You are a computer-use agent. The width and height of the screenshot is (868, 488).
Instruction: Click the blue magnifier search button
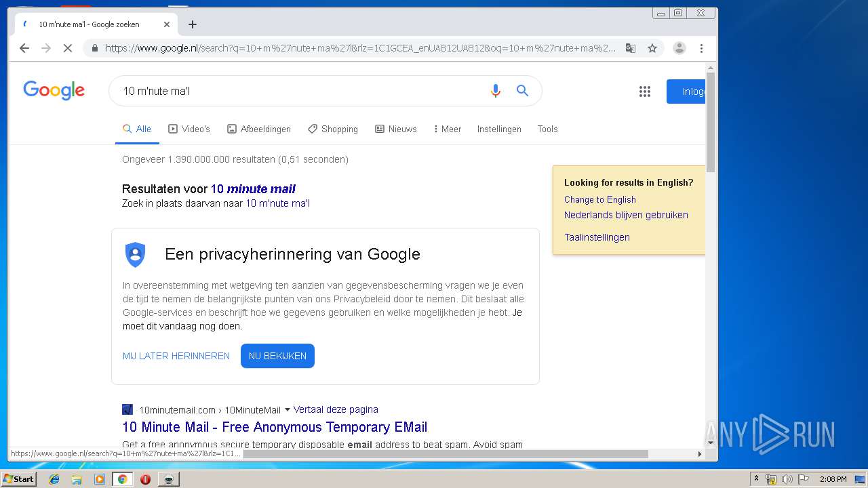coord(522,91)
